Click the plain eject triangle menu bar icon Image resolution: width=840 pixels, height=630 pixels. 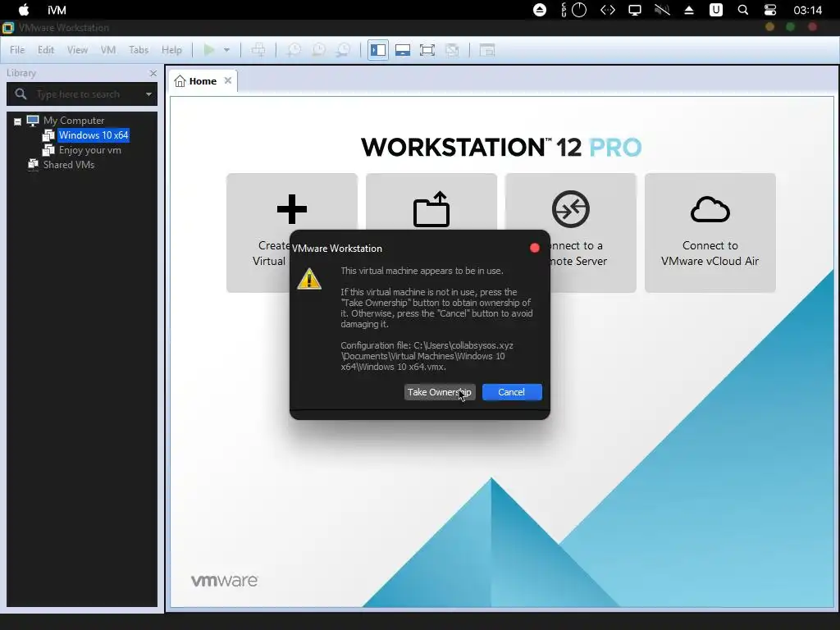click(x=689, y=10)
